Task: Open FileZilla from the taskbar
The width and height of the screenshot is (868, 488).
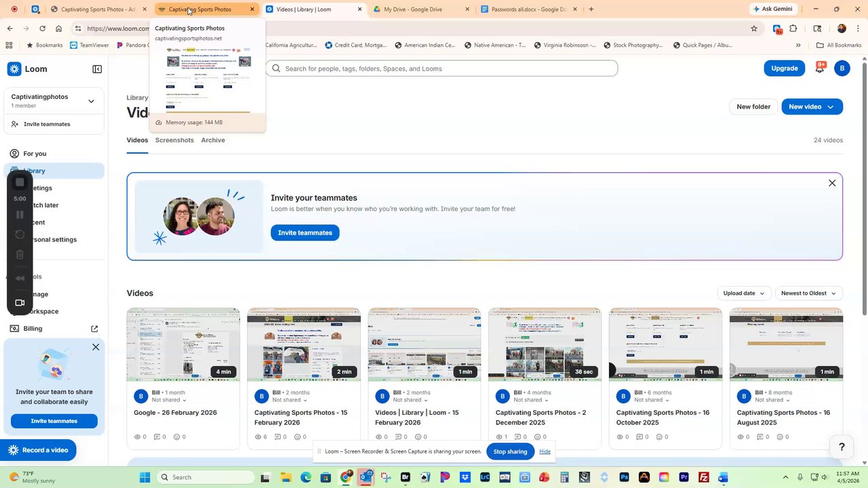Action: pyautogui.click(x=703, y=477)
